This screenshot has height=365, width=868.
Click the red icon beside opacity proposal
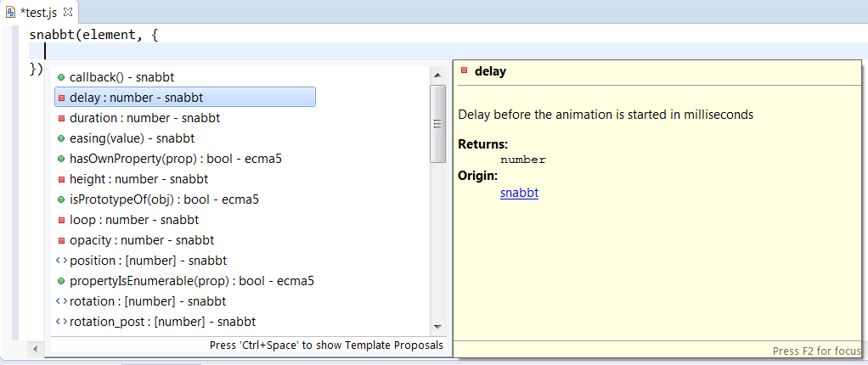click(x=61, y=240)
